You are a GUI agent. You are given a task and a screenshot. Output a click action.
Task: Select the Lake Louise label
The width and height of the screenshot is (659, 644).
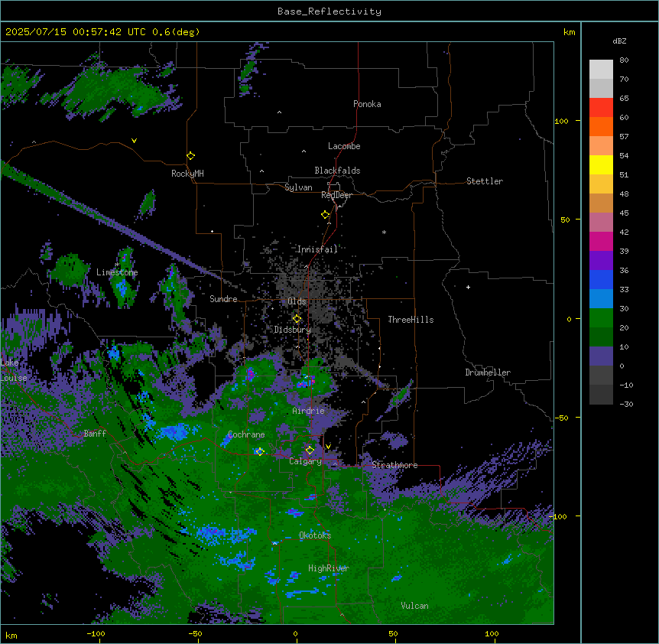tap(14, 370)
